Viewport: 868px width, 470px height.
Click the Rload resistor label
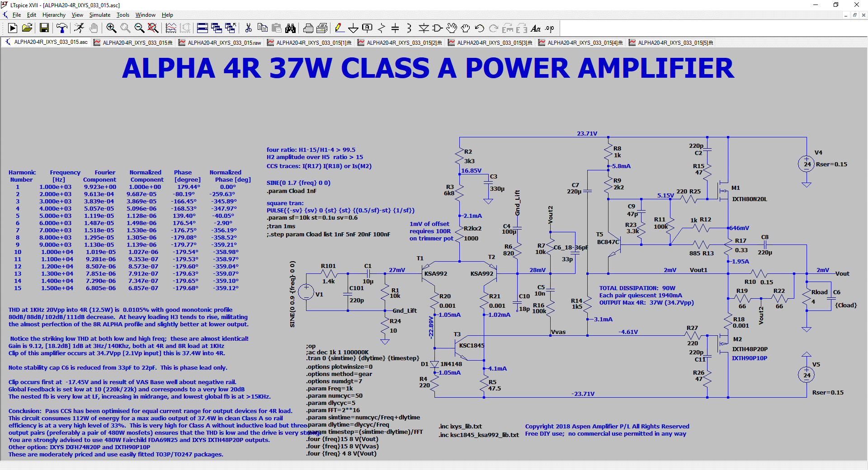point(819,292)
